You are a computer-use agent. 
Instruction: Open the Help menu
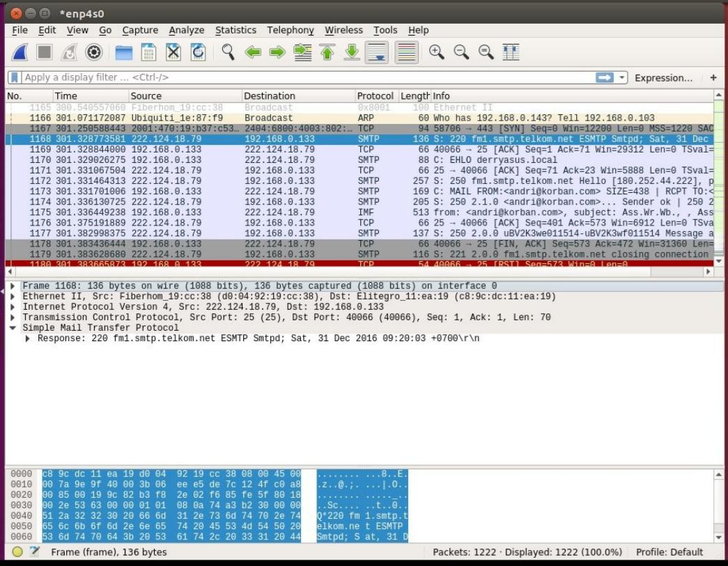[x=418, y=30]
